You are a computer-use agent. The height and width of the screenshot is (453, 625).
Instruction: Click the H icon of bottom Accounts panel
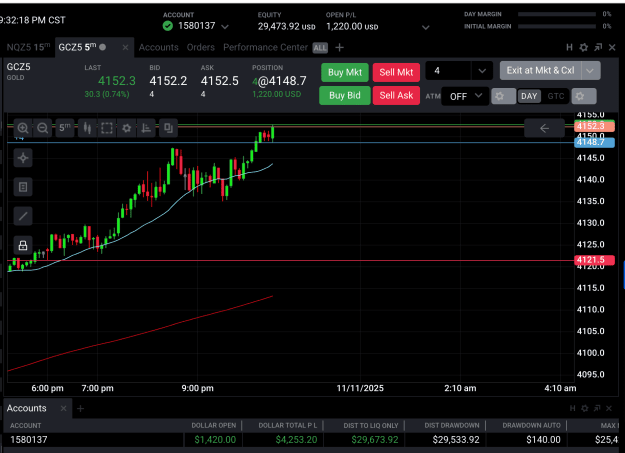pos(572,408)
